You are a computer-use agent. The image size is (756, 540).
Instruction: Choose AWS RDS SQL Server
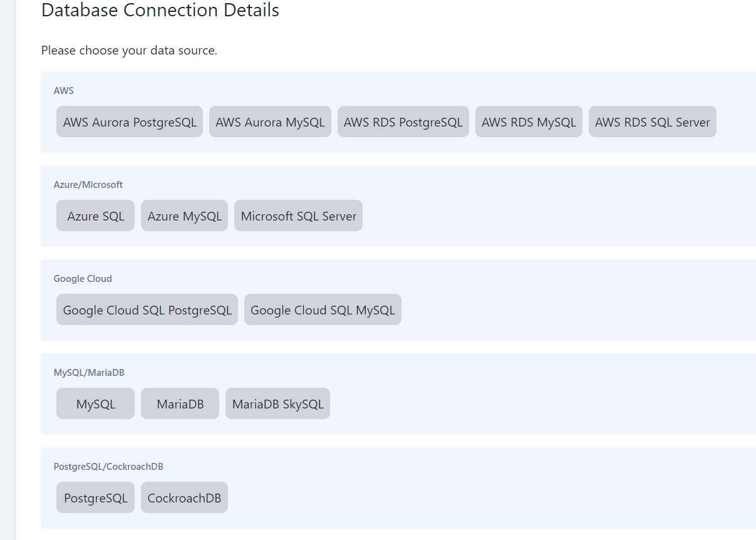coord(653,122)
